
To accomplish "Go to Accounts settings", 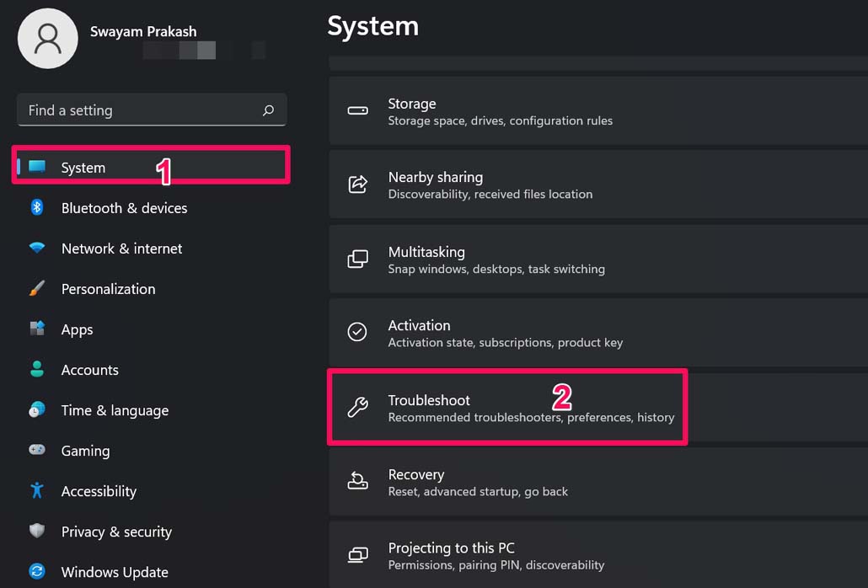I will click(89, 370).
